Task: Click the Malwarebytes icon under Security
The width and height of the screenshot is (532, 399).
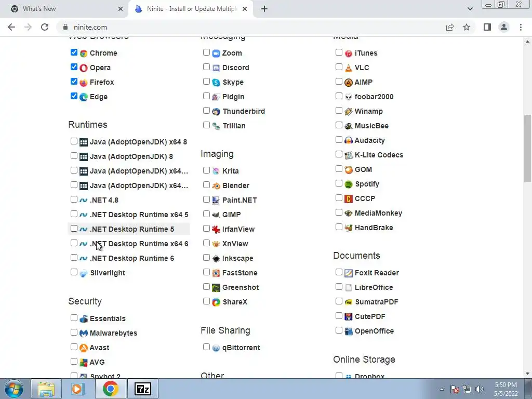Action: [x=84, y=333]
